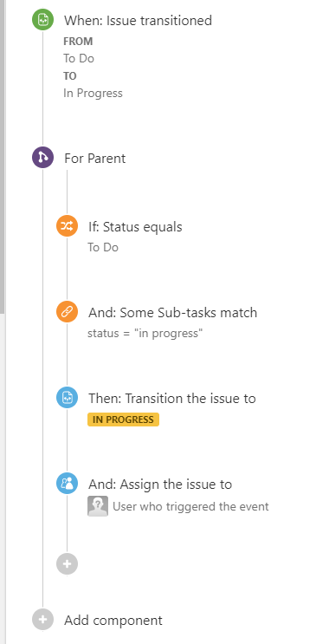Select the purple For Parent branch icon
Image resolution: width=316 pixels, height=644 pixels.
(43, 158)
